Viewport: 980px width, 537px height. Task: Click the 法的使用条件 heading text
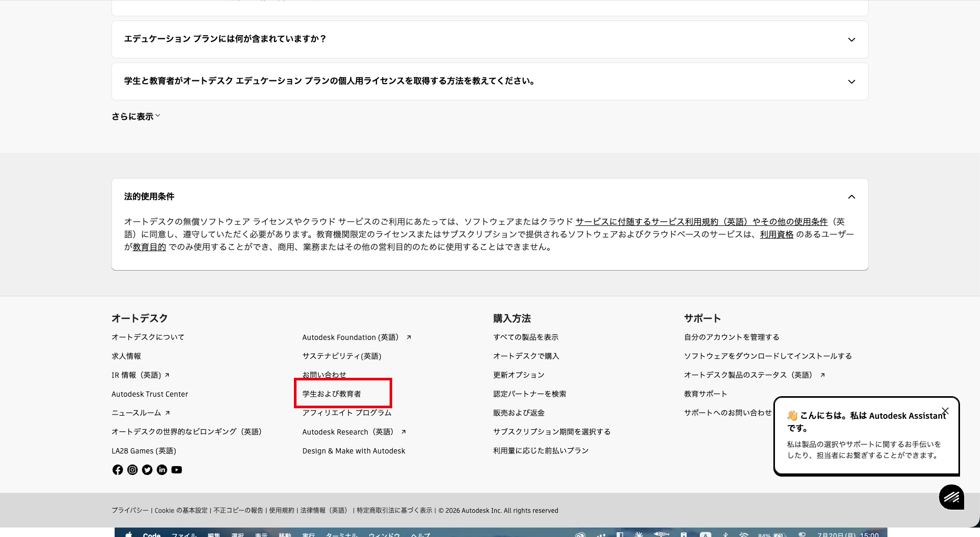pos(149,197)
